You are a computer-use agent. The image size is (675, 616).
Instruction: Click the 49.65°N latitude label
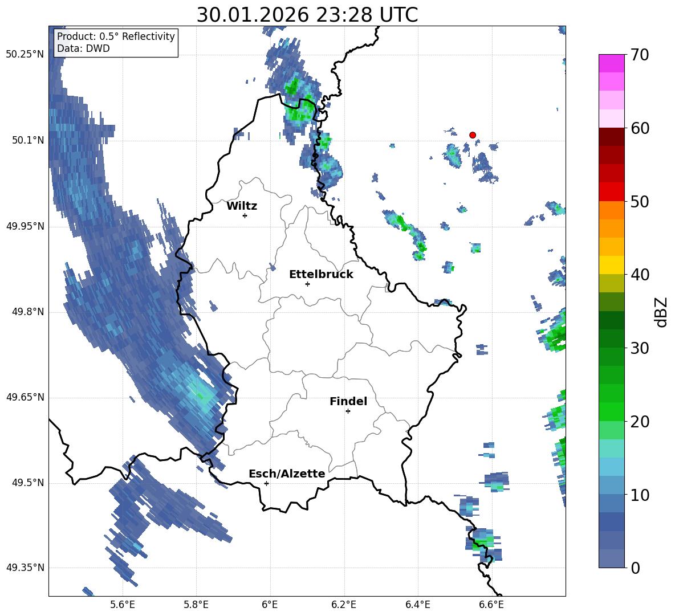coord(25,397)
